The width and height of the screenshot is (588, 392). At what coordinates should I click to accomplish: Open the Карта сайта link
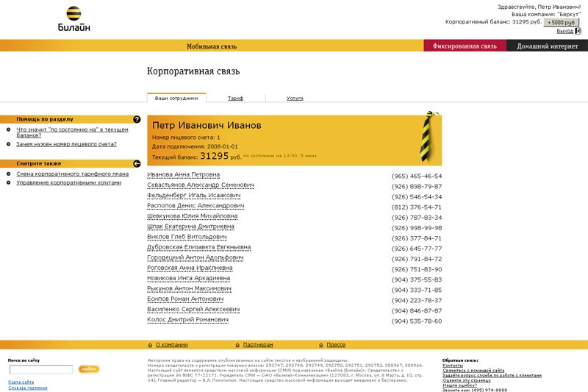[x=21, y=382]
